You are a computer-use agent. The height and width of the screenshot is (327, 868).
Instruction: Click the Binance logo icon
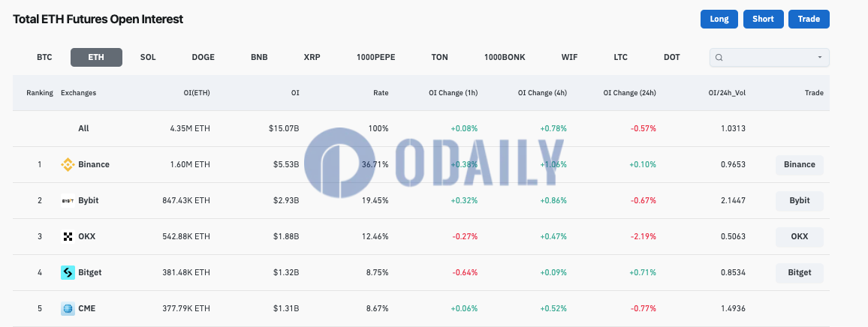pos(68,164)
